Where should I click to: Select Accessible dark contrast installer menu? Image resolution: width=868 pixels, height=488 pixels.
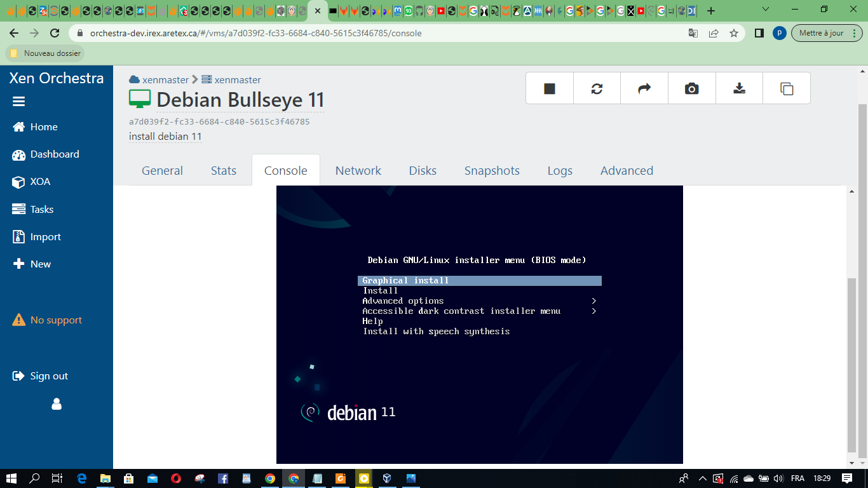point(461,311)
